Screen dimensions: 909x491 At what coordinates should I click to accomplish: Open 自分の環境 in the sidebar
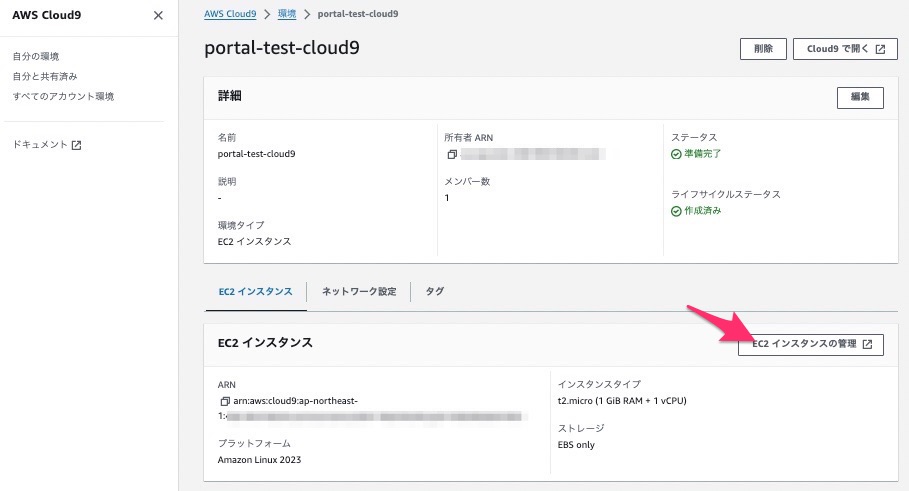point(36,56)
